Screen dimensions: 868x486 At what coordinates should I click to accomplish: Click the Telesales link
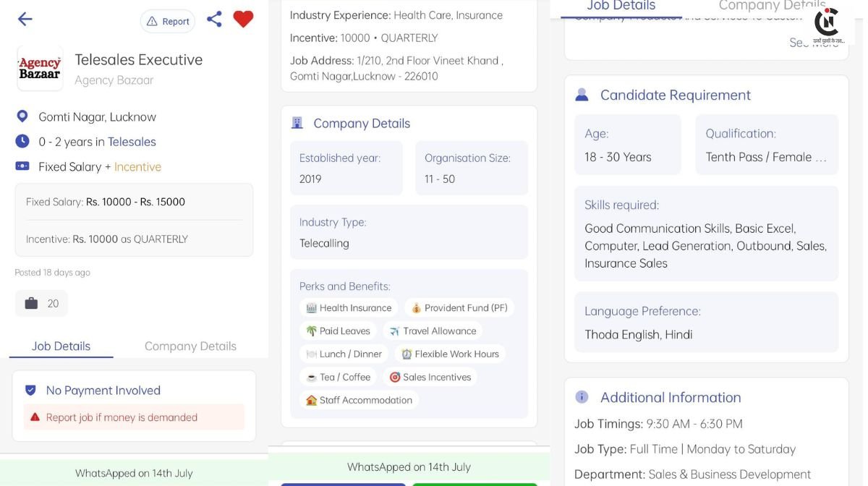click(x=132, y=142)
